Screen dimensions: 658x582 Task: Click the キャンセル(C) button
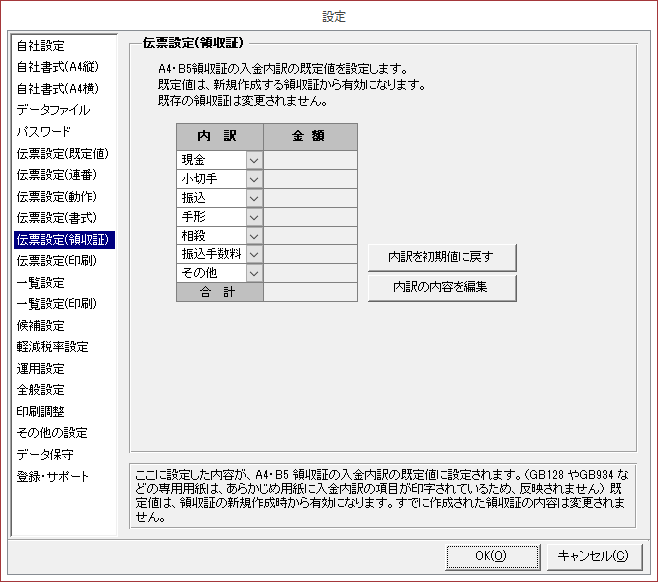594,556
